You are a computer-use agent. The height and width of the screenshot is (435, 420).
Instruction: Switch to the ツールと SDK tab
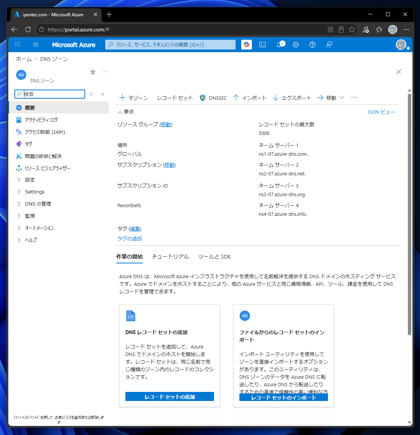point(215,257)
